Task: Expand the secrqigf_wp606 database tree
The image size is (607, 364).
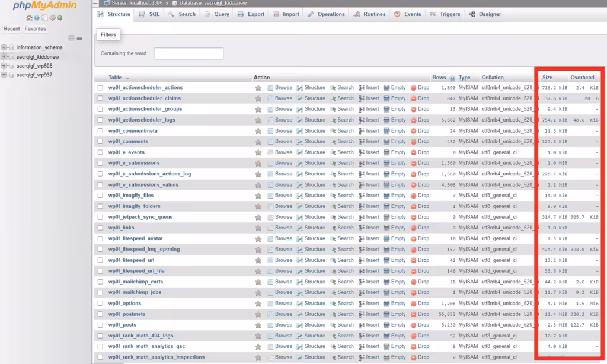Action: (x=4, y=66)
